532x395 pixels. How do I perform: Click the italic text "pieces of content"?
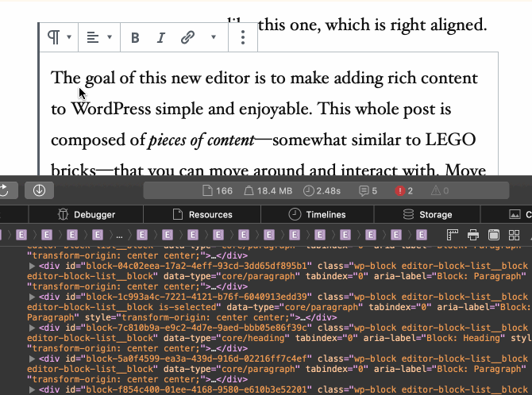[202, 140]
